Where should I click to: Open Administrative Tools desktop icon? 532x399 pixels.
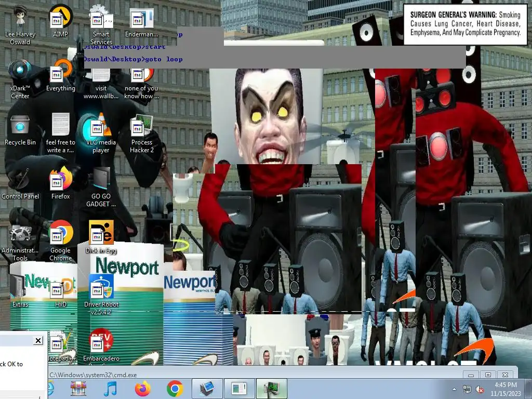pyautogui.click(x=20, y=242)
